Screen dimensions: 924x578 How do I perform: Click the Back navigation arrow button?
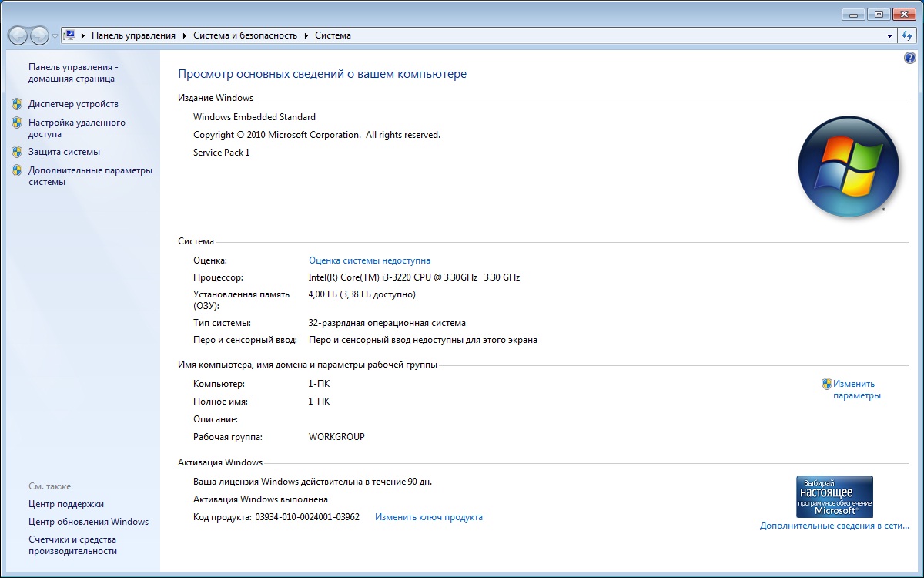point(18,35)
